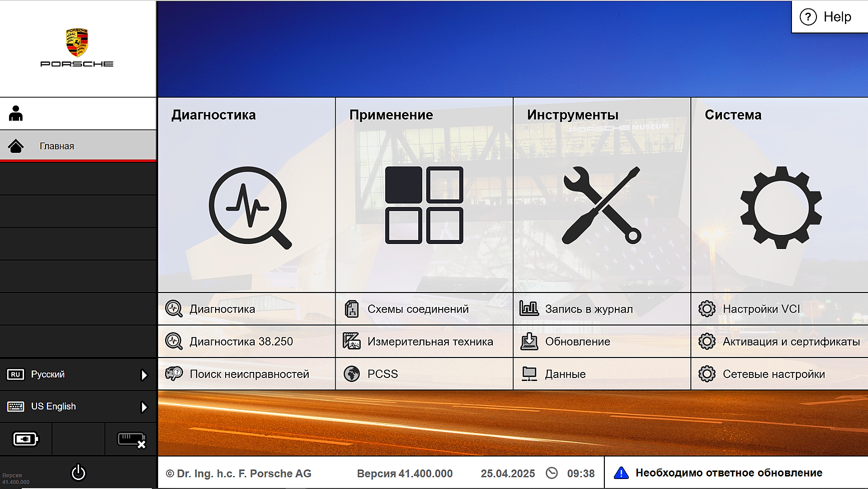The image size is (868, 489).
Task: Click the user profile icon in sidebar
Action: coord(16,113)
